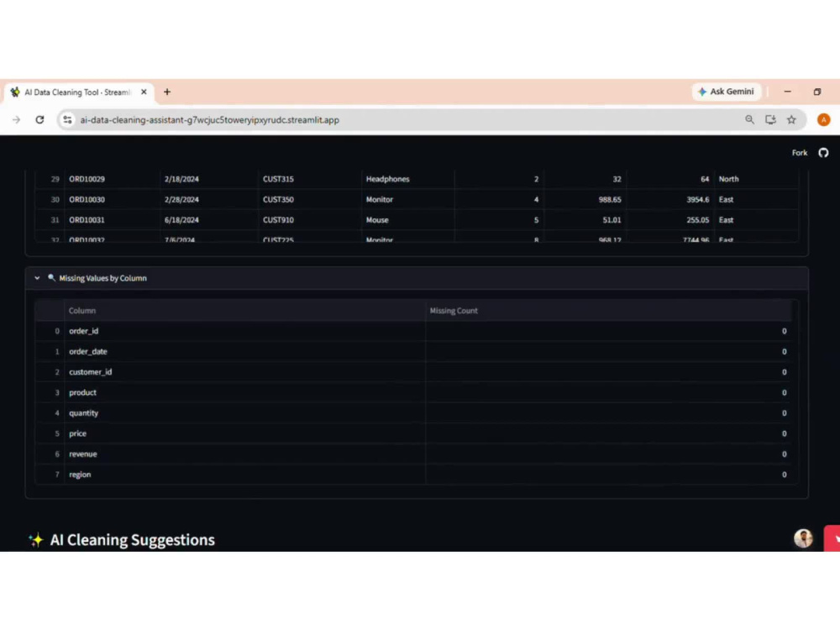Open a new browser tab

[167, 92]
